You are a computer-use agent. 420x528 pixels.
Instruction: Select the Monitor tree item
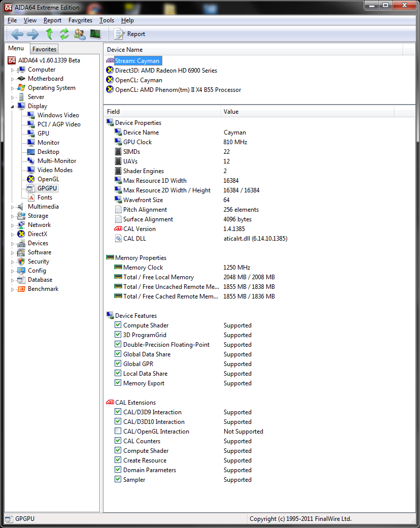(49, 143)
